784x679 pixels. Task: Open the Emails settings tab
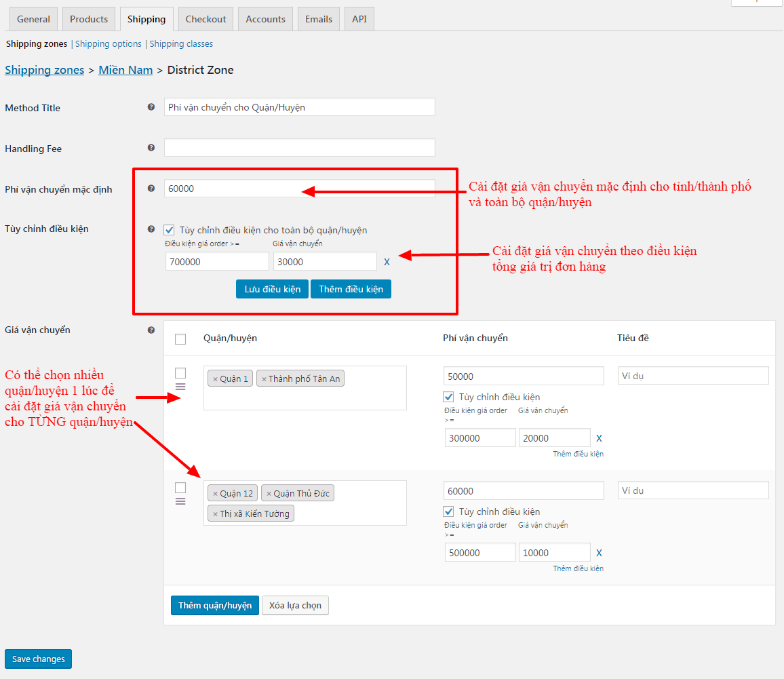coord(318,19)
